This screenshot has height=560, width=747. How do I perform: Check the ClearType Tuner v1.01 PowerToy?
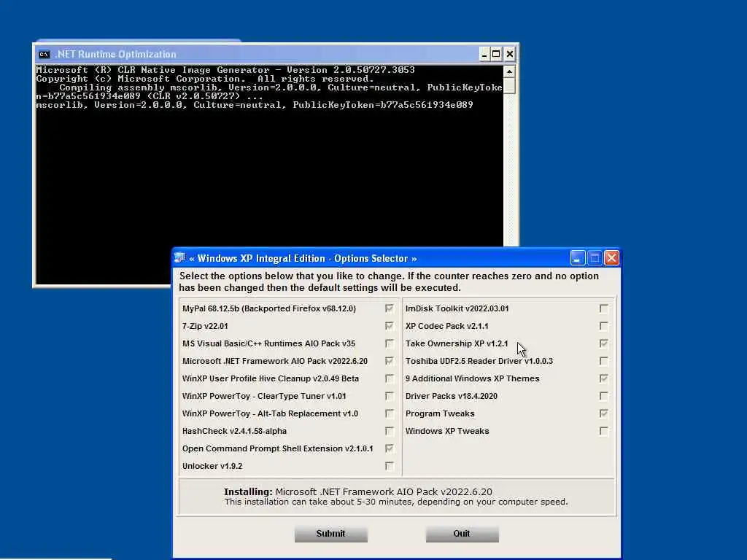390,396
